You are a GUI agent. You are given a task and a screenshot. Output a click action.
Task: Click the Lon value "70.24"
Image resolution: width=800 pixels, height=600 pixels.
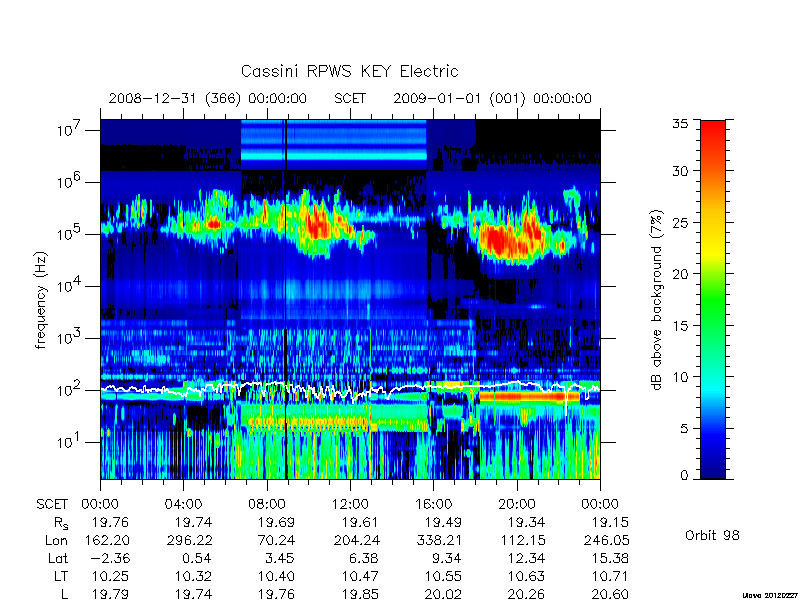276,540
